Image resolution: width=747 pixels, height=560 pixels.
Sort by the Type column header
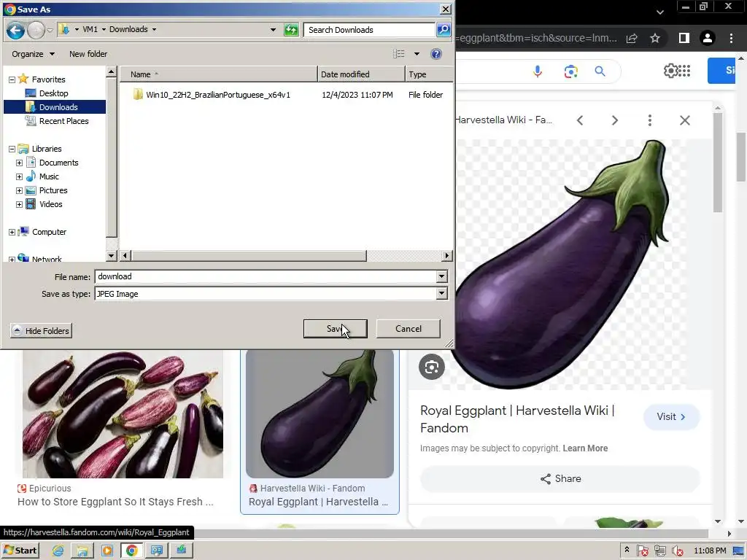[429, 74]
